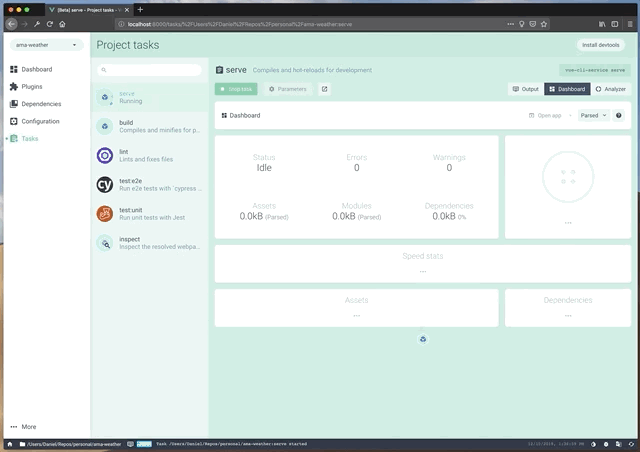Select the lint task
This screenshot has height=452, width=640.
tap(149, 156)
